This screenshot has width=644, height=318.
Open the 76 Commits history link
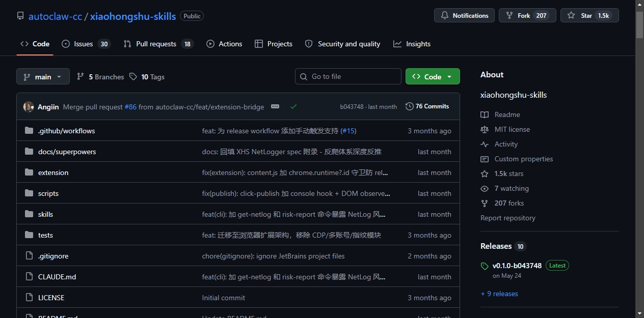coord(427,106)
